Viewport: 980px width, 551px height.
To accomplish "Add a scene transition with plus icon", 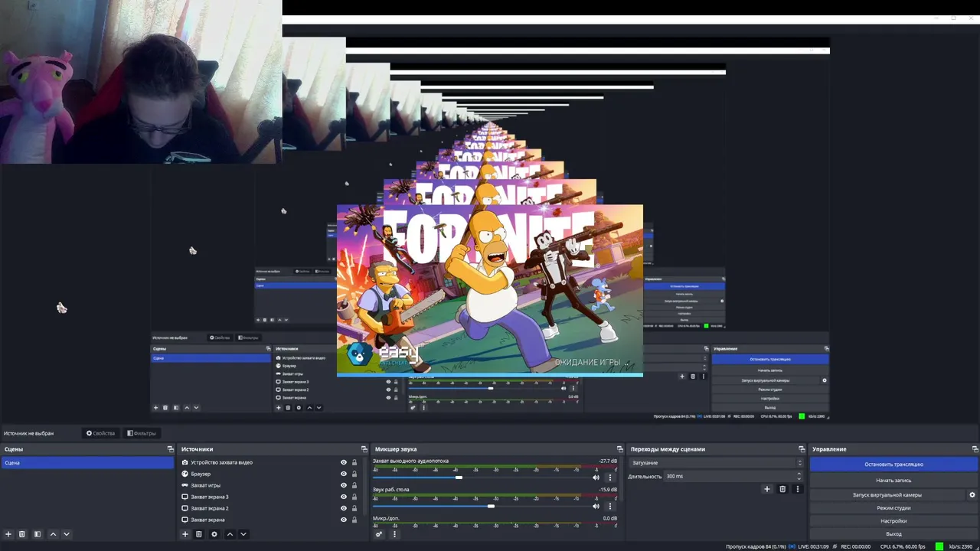I will pyautogui.click(x=767, y=489).
